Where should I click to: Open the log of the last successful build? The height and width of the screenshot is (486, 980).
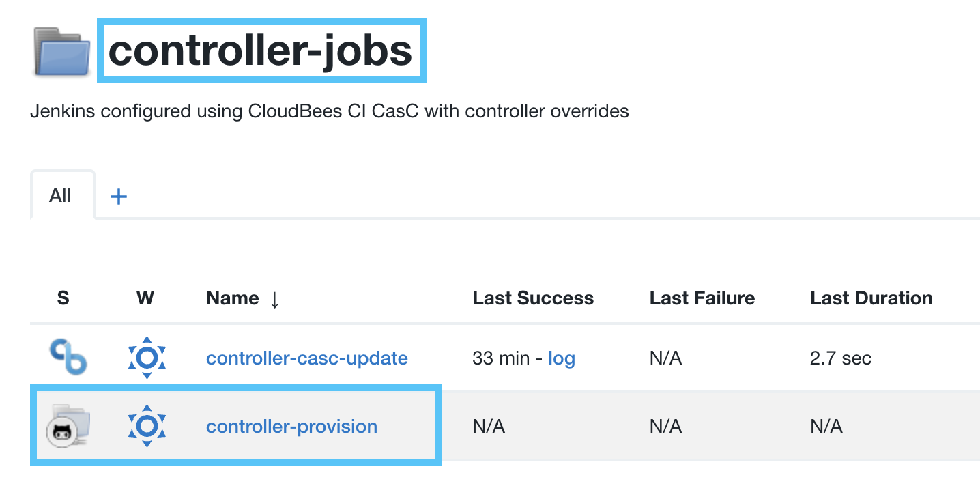tap(562, 357)
